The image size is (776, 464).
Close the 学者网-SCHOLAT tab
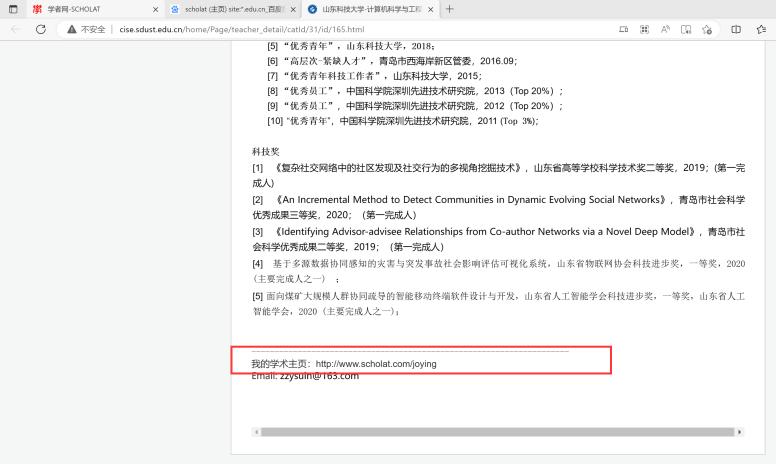point(155,9)
